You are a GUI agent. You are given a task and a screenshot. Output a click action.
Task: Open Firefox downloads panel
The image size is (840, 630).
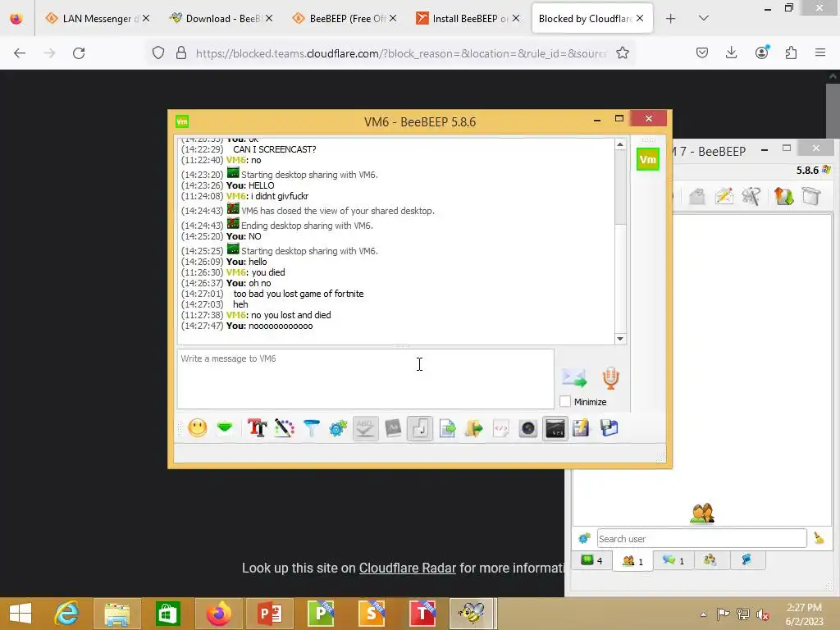[731, 52]
